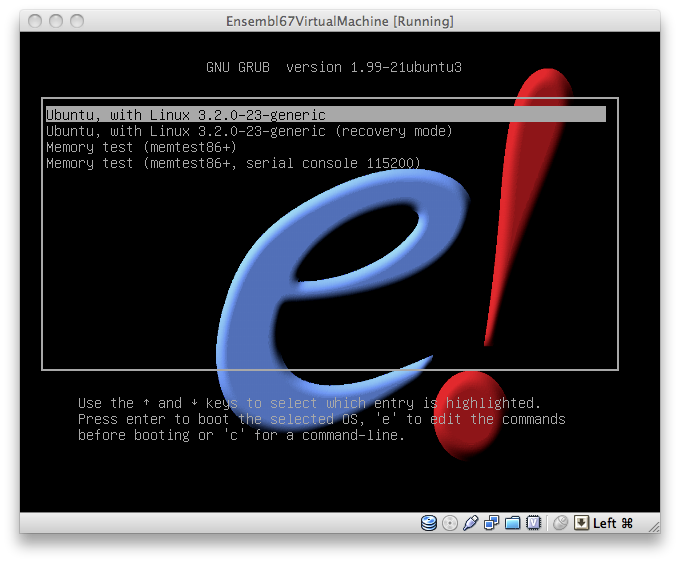This screenshot has height=563, width=680.
Task: Select memtest86+ serial console 115200 entry
Action: coord(233,163)
